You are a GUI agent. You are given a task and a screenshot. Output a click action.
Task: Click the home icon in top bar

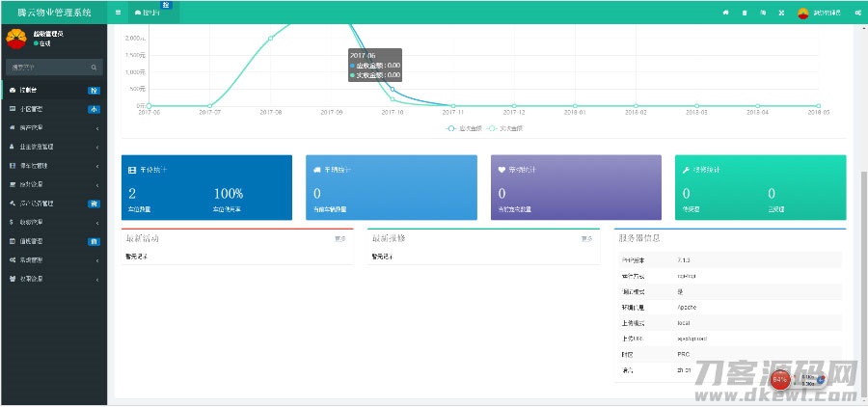(725, 13)
